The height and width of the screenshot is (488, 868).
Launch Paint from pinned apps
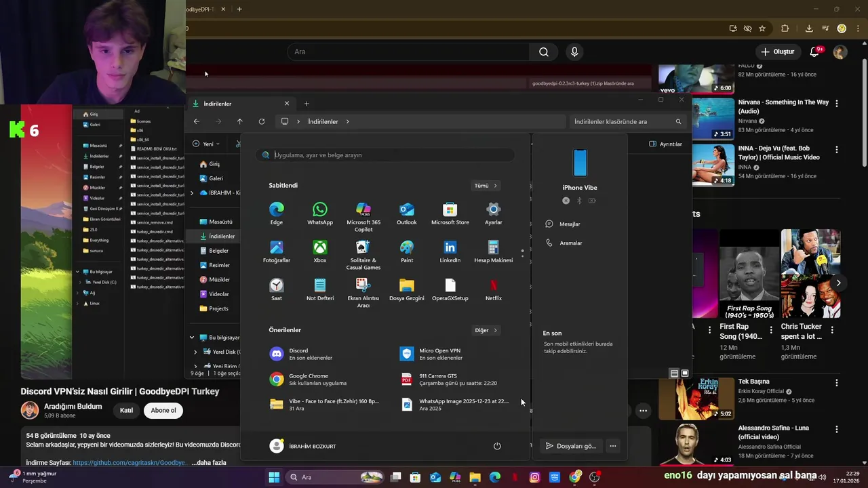pyautogui.click(x=407, y=251)
